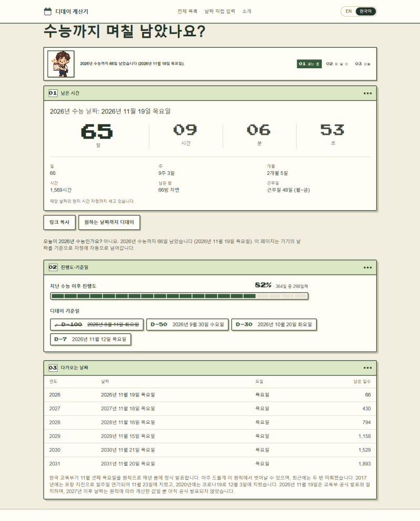The width and height of the screenshot is (420, 521).
Task: Click the 2028년 11월 16일 목요일 date cell
Action: pyautogui.click(x=128, y=423)
